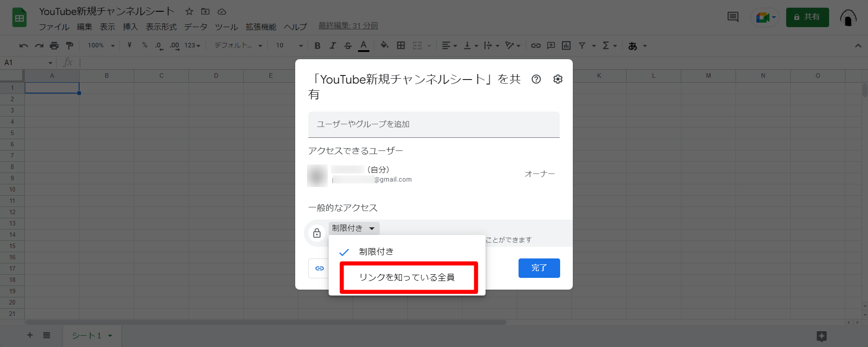Screen dimensions: 868x347
Task: Open the 拡張機能 menu
Action: pyautogui.click(x=261, y=27)
